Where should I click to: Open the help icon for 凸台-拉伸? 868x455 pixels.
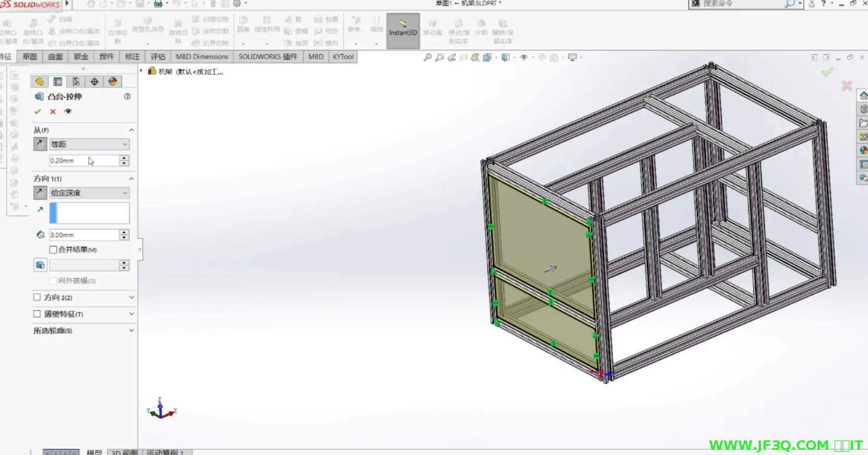127,96
